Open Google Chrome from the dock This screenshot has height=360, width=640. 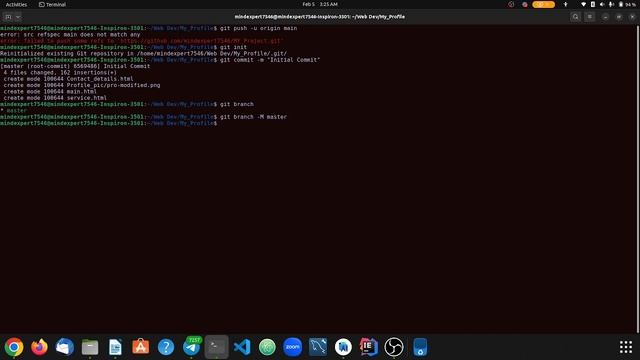coord(14,347)
